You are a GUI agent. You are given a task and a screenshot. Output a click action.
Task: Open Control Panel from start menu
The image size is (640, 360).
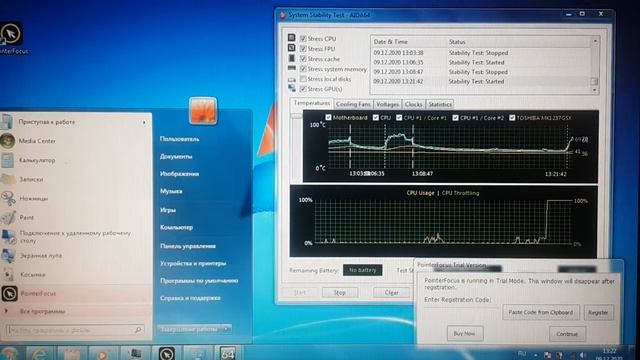[188, 246]
